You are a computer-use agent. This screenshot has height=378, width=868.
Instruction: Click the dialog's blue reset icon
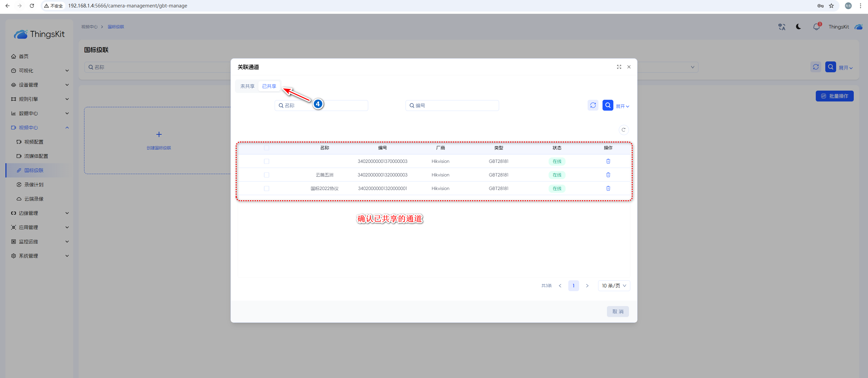click(x=593, y=105)
